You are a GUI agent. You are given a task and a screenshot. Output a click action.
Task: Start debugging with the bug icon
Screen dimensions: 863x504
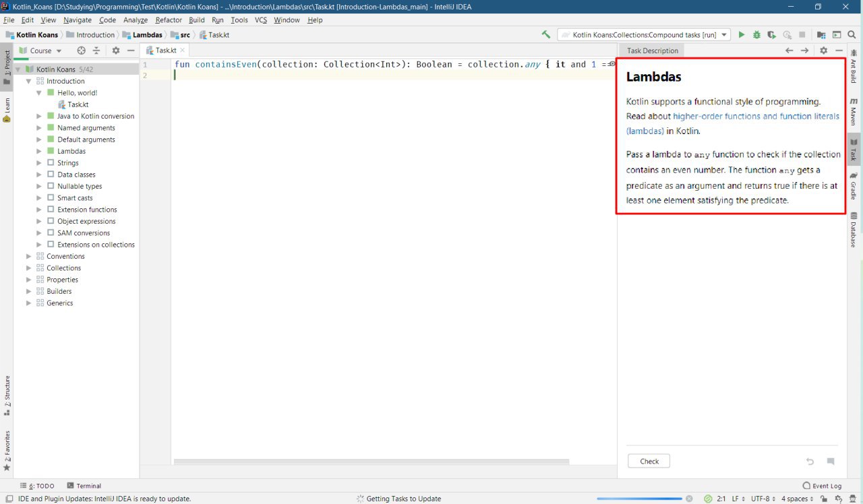tap(756, 34)
